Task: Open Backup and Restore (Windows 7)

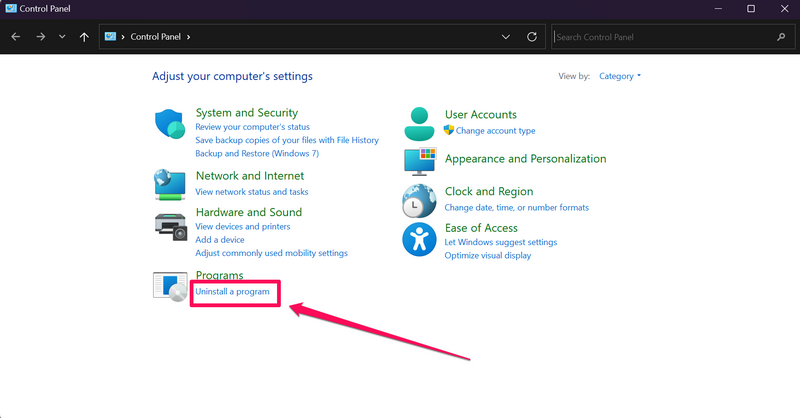Action: [x=257, y=154]
